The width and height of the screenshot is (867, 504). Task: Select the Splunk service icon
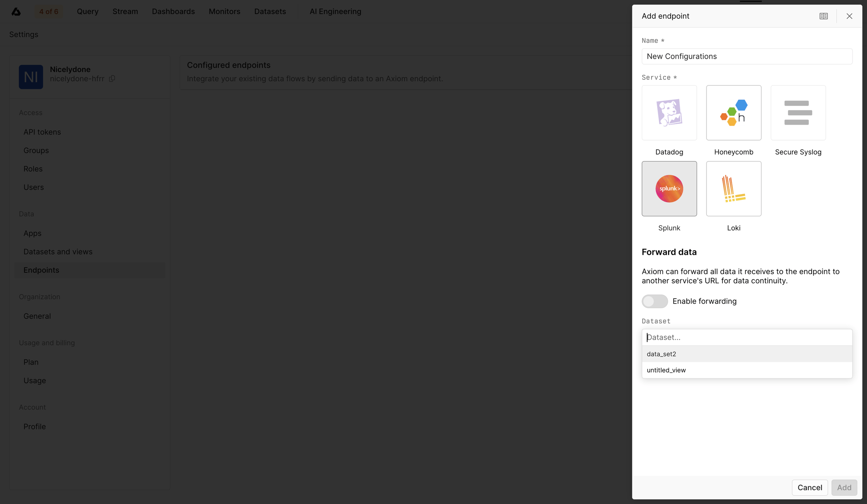pos(669,189)
